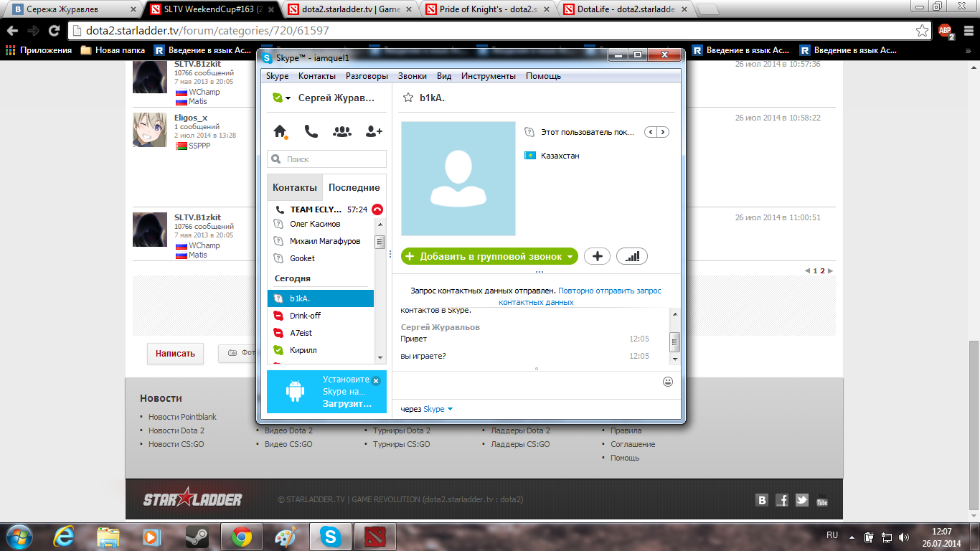980x551 pixels.
Task: Open the YouTube icon in the StarLadder footer
Action: (822, 500)
